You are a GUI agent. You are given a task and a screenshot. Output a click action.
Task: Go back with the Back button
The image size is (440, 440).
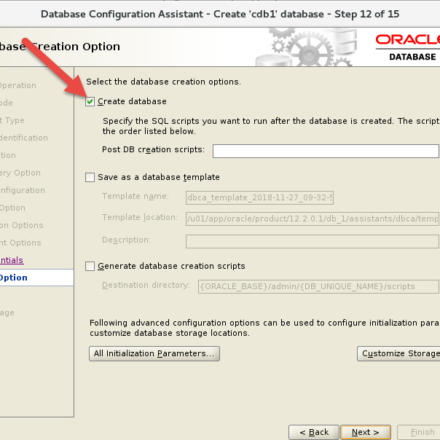click(x=314, y=432)
